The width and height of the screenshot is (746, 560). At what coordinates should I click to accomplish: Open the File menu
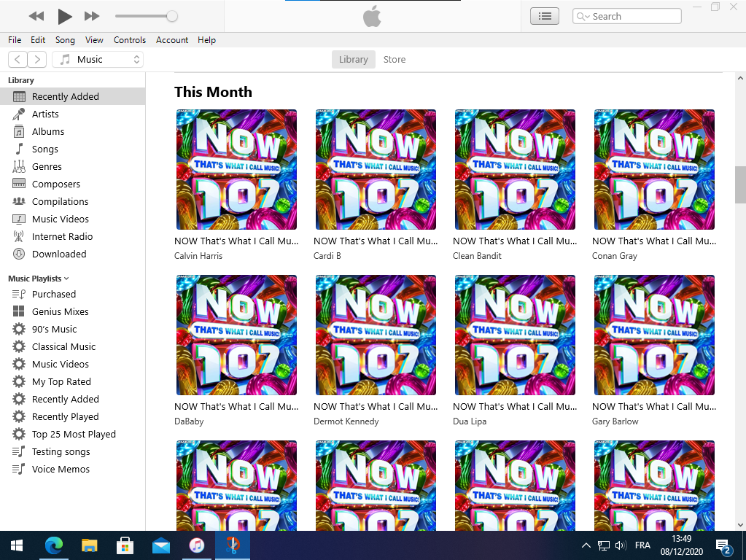(15, 40)
